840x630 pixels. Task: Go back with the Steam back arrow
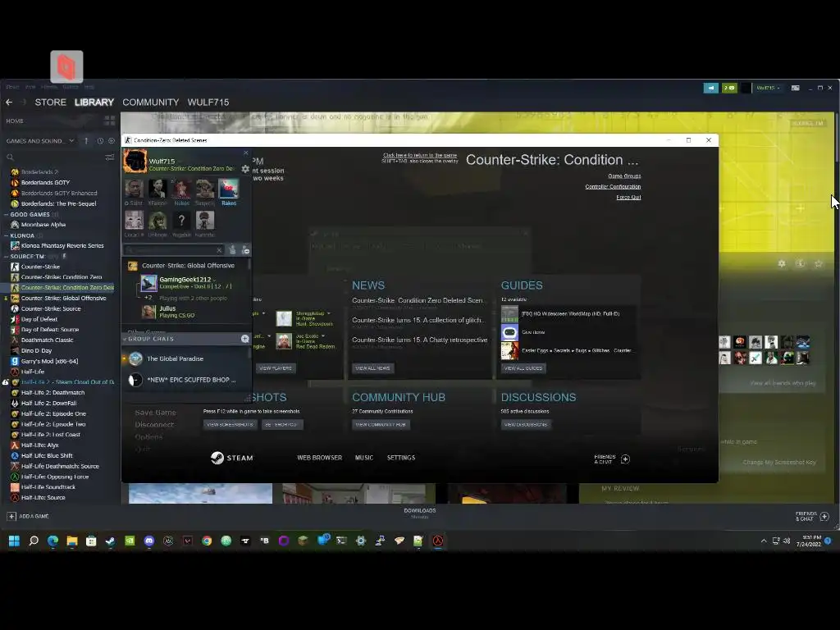(x=9, y=102)
